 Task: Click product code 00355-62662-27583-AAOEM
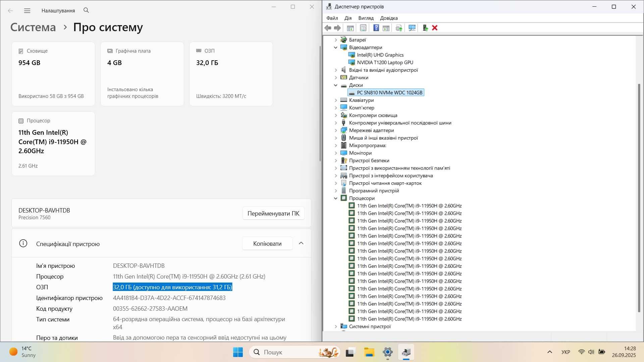click(x=150, y=309)
